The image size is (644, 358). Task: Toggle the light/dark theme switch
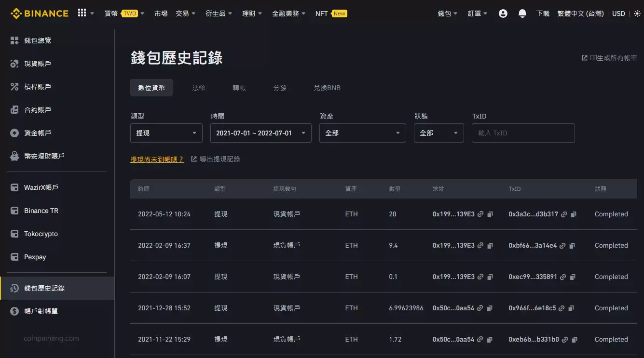coord(637,13)
